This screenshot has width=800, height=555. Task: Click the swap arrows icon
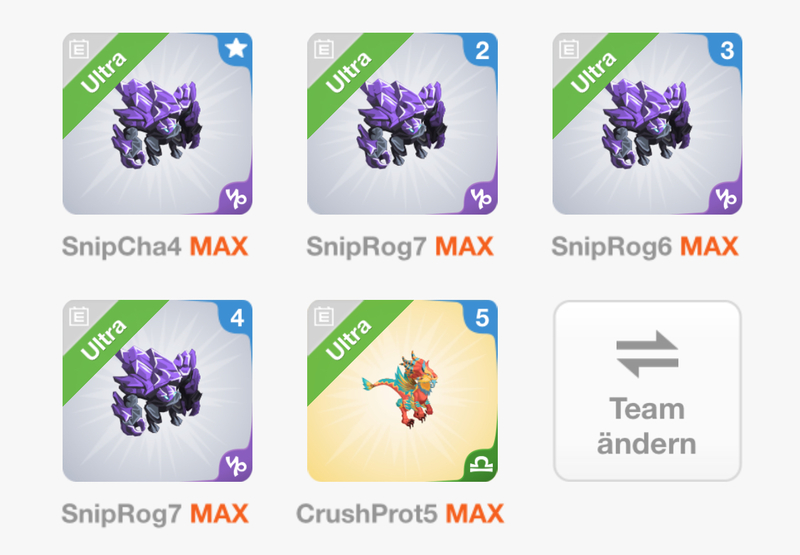point(647,354)
